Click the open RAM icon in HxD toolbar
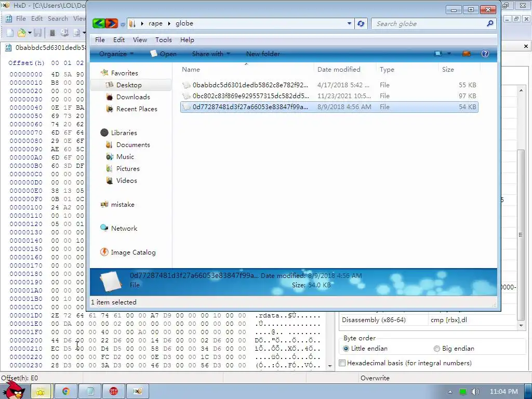 52,33
